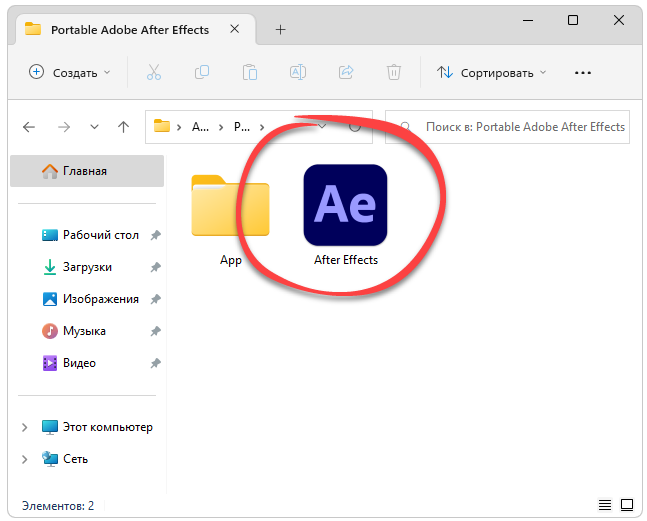Screen dimensions: 647x521
Task: Unpin Изображения via pin icon
Action: pos(155,299)
